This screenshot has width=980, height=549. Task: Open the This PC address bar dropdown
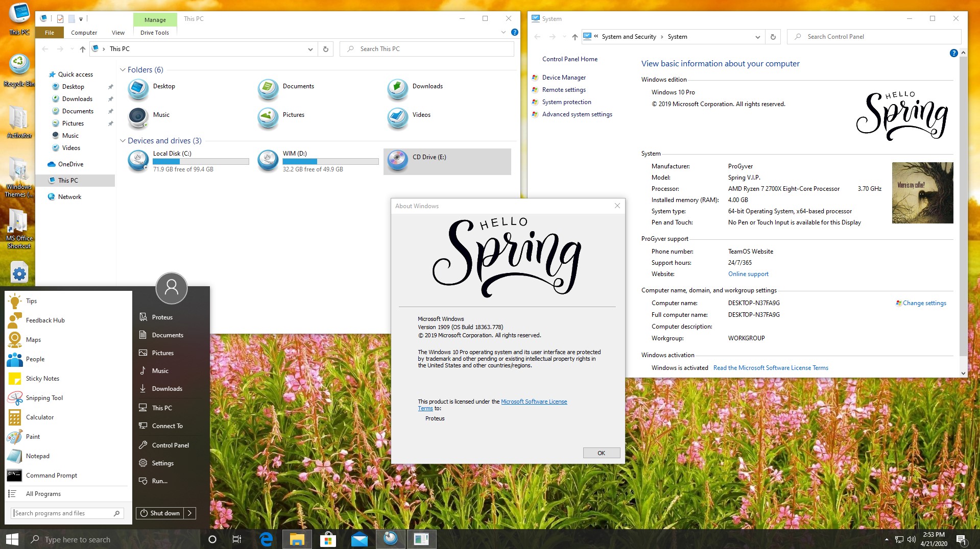click(x=310, y=49)
